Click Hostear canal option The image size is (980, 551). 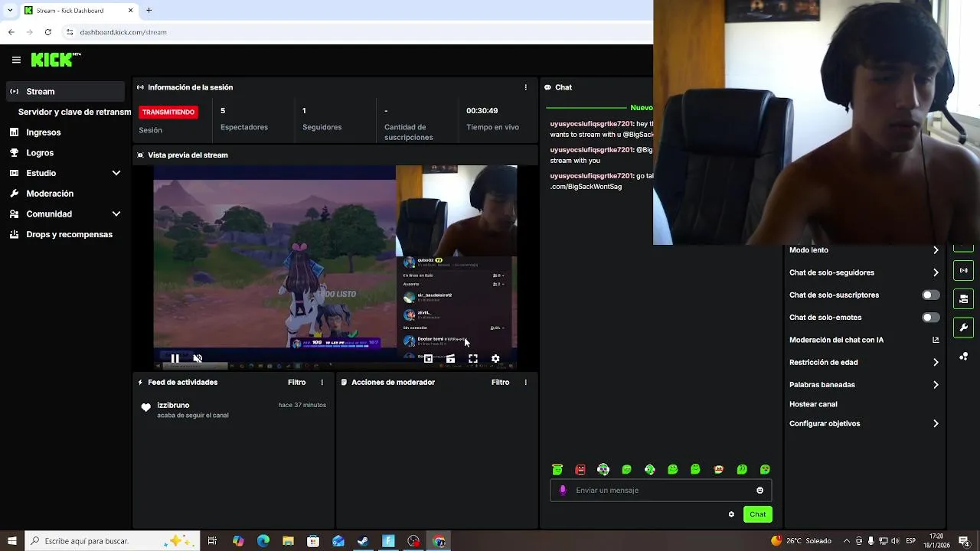tap(813, 404)
